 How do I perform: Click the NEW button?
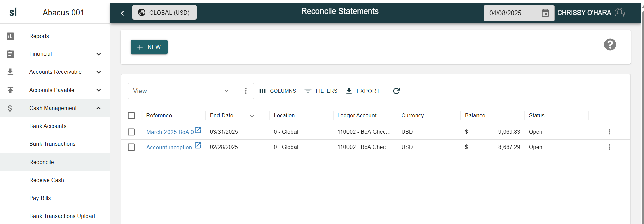tap(149, 47)
